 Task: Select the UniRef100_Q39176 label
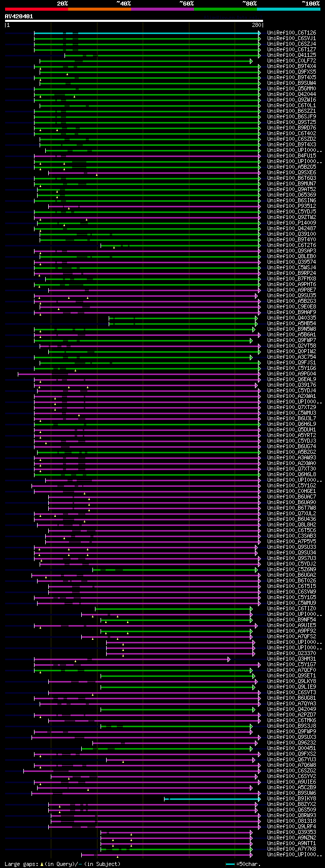point(291,385)
